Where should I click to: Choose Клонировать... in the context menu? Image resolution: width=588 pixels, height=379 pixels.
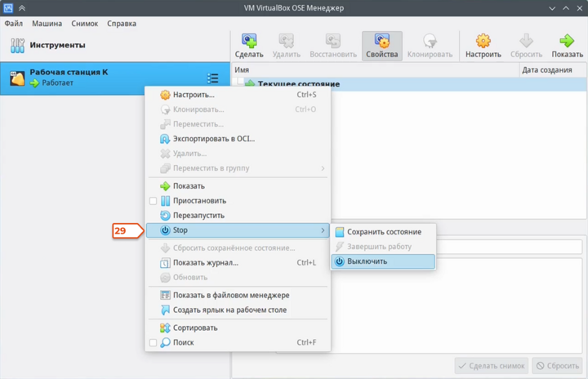(238, 109)
